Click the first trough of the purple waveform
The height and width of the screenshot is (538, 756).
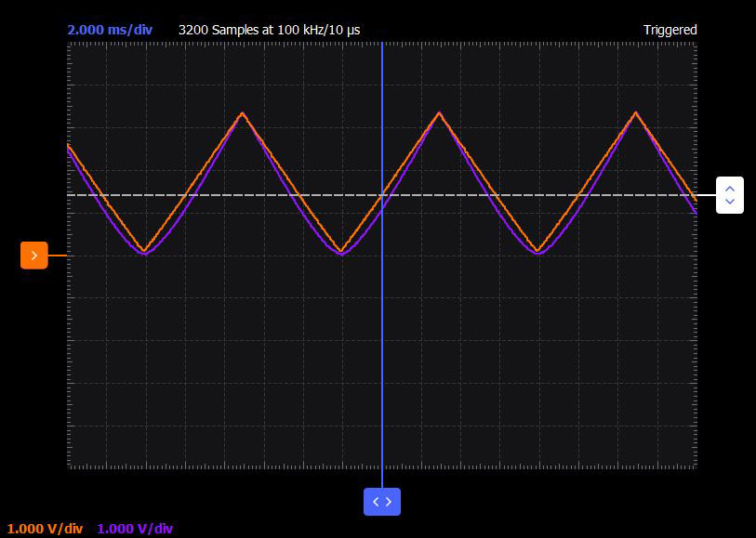tap(145, 254)
